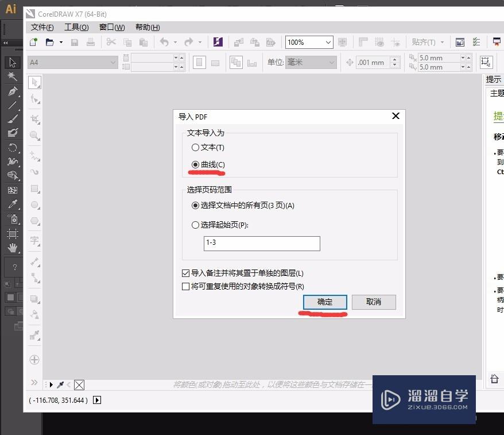504x435 pixels.
Task: Click the Publish to PDF icon
Action: click(271, 43)
